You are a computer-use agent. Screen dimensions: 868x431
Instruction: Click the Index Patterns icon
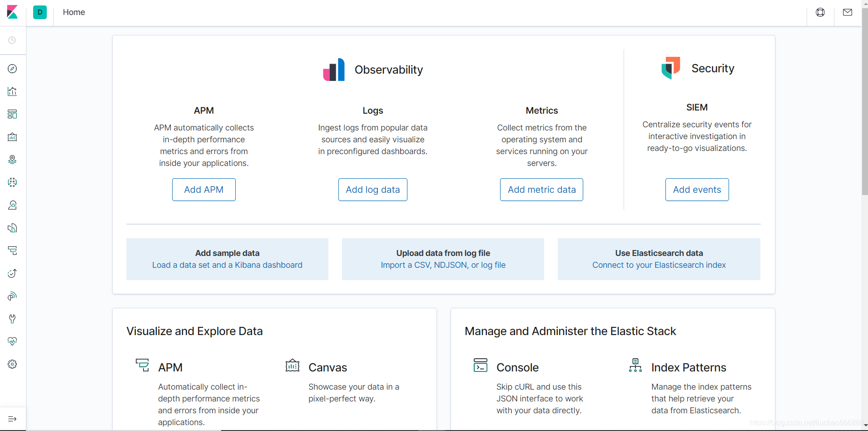[635, 365]
